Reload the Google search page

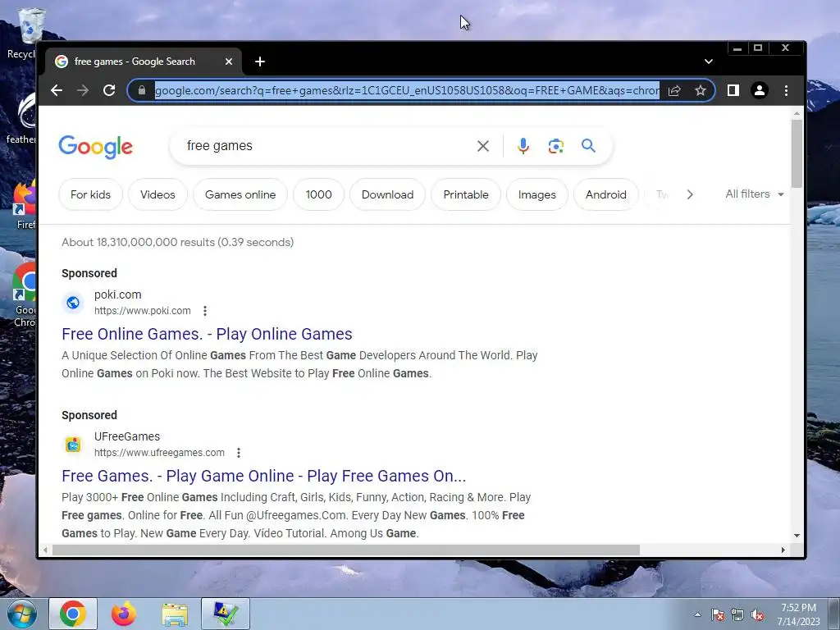pos(109,90)
